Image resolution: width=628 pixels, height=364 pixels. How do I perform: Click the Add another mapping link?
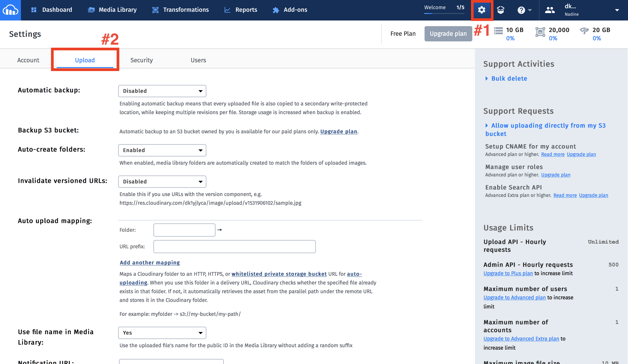[150, 263]
